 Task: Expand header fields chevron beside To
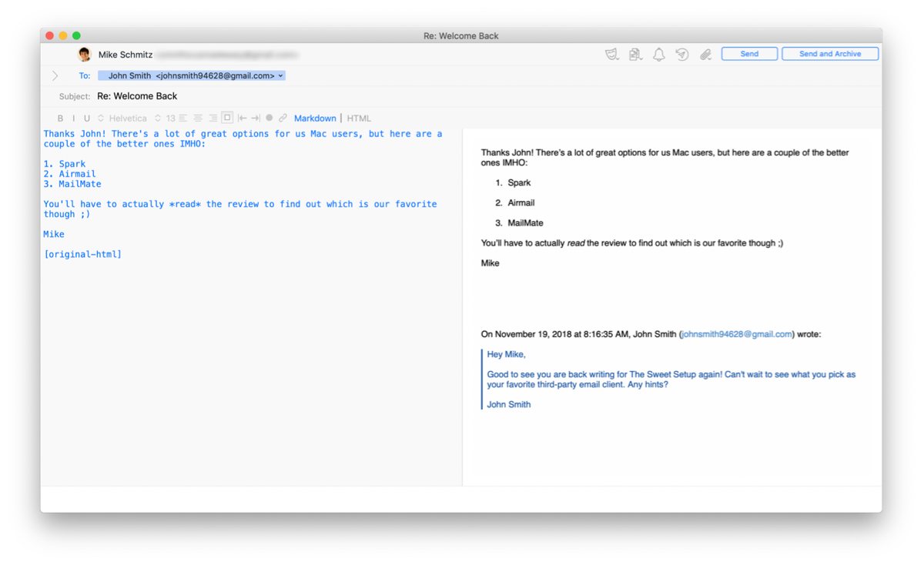(x=55, y=75)
